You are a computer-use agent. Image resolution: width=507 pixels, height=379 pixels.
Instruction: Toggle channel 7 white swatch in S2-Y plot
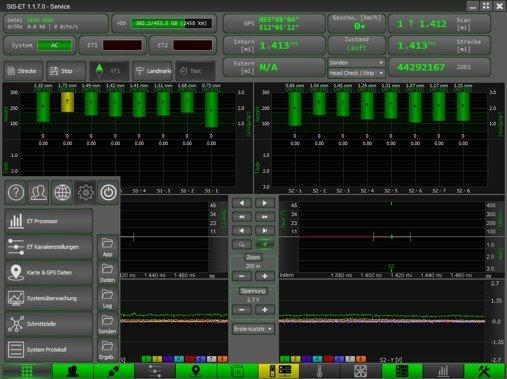pyautogui.click(x=350, y=359)
